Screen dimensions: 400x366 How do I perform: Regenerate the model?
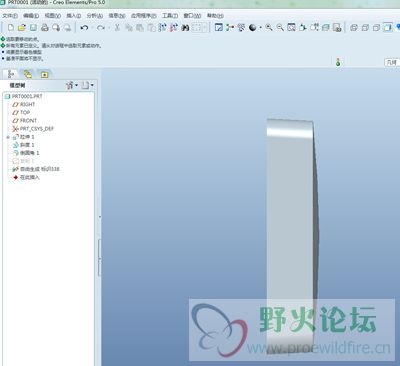[162, 28]
